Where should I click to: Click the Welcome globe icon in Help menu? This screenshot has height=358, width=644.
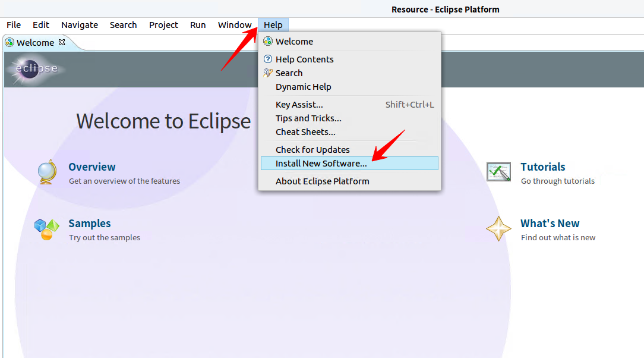268,41
